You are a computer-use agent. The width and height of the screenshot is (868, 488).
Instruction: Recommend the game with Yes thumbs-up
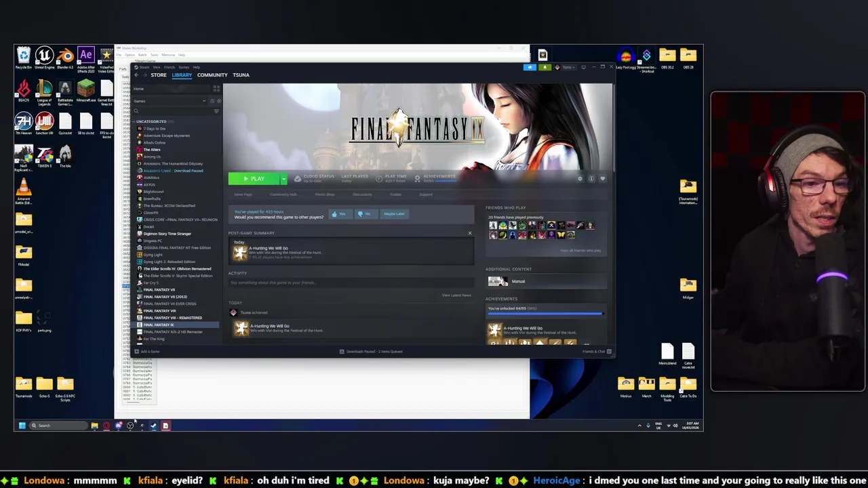339,214
